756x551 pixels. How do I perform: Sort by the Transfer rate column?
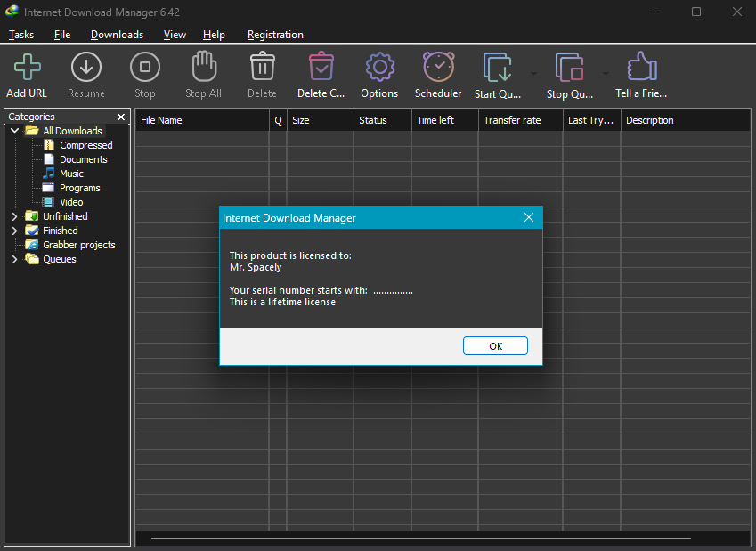(x=521, y=120)
